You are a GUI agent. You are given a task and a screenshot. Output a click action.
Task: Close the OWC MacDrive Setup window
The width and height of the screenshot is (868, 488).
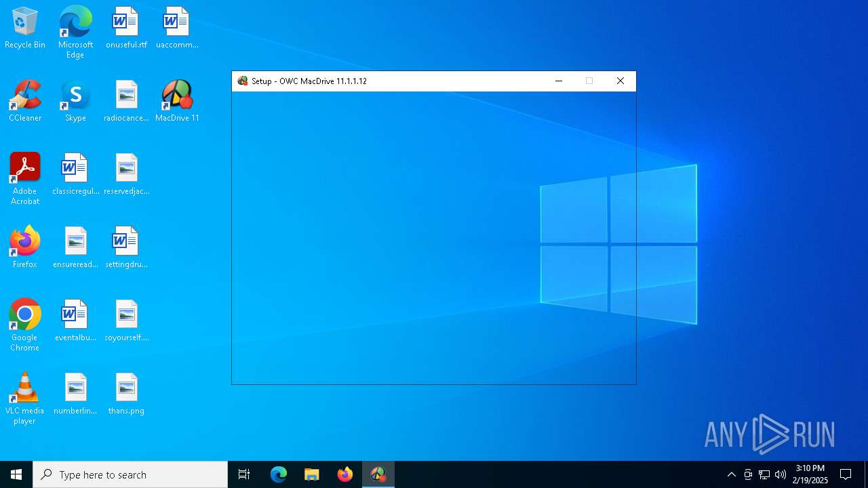click(620, 81)
